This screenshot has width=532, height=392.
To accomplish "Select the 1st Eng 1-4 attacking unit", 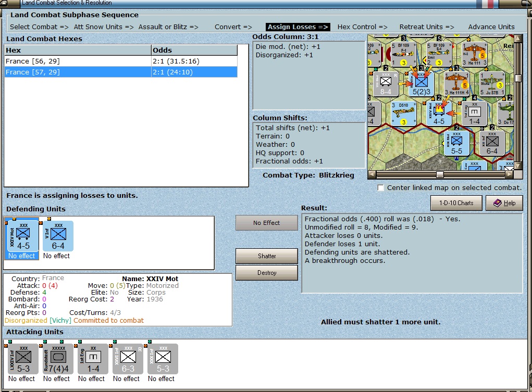I will point(93,359).
